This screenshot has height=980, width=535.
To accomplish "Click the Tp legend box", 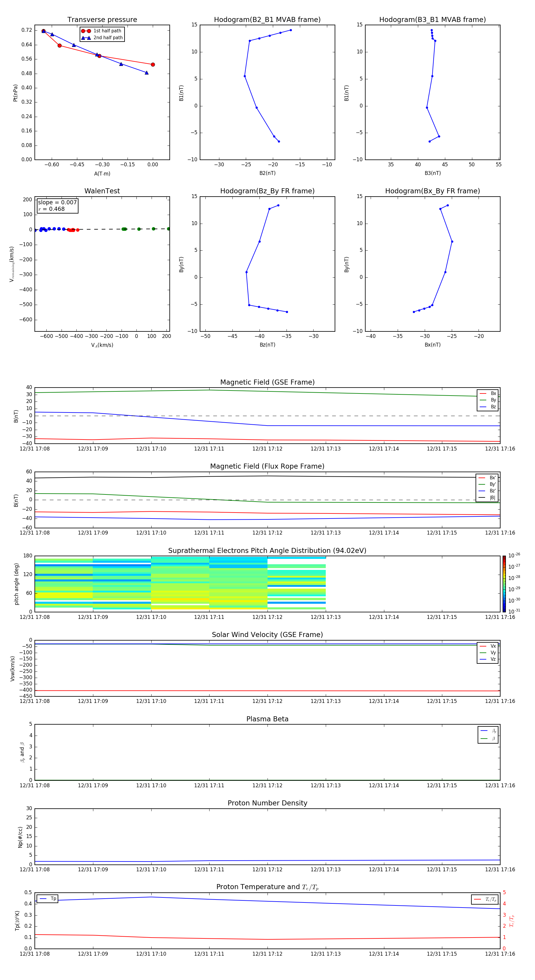I will point(48,899).
